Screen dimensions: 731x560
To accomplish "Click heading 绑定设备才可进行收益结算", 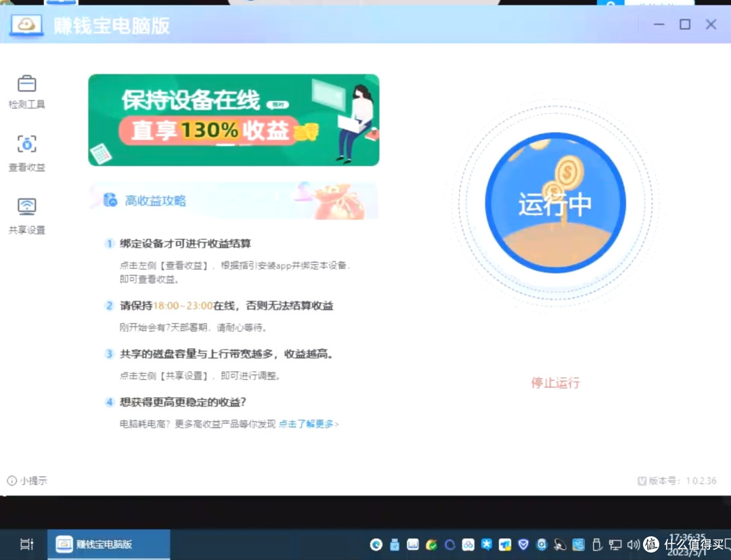I will pos(185,243).
